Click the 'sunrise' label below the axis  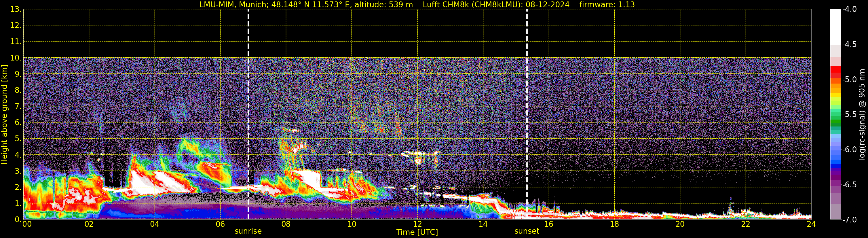248,231
